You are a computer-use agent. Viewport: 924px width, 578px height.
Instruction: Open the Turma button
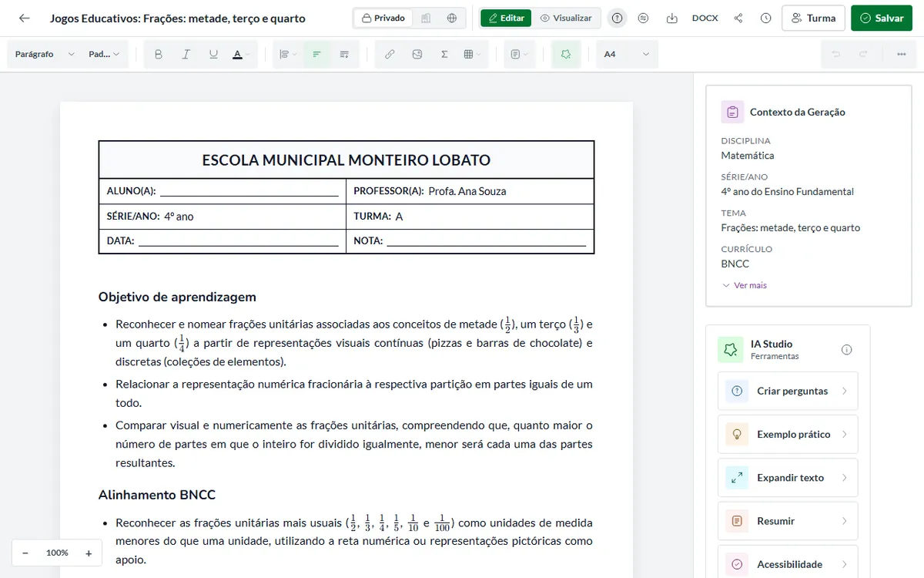click(813, 18)
